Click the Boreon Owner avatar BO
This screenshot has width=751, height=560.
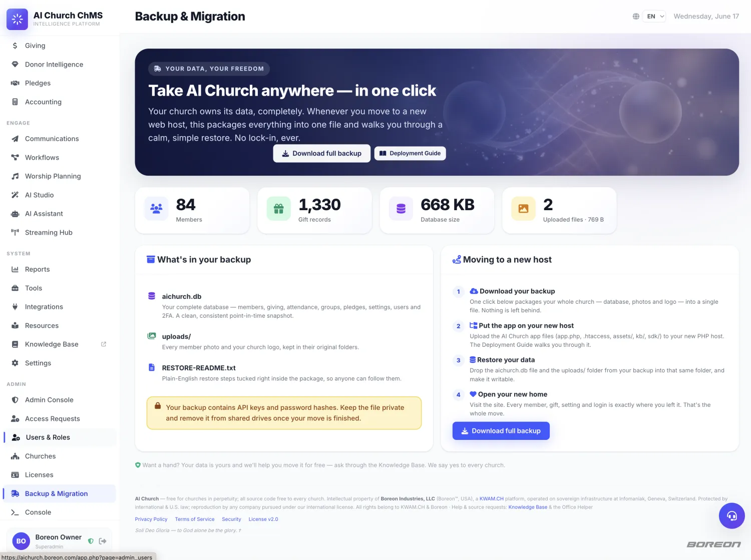click(21, 541)
